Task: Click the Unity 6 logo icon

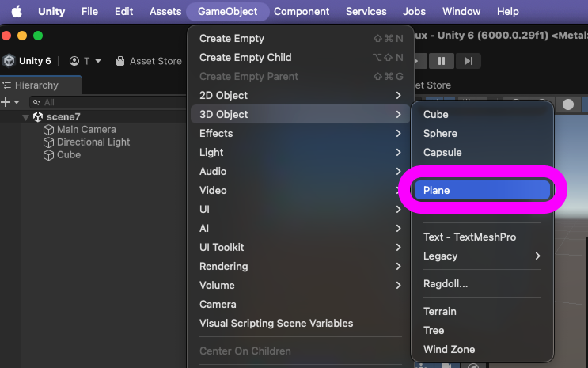Action: [9, 61]
